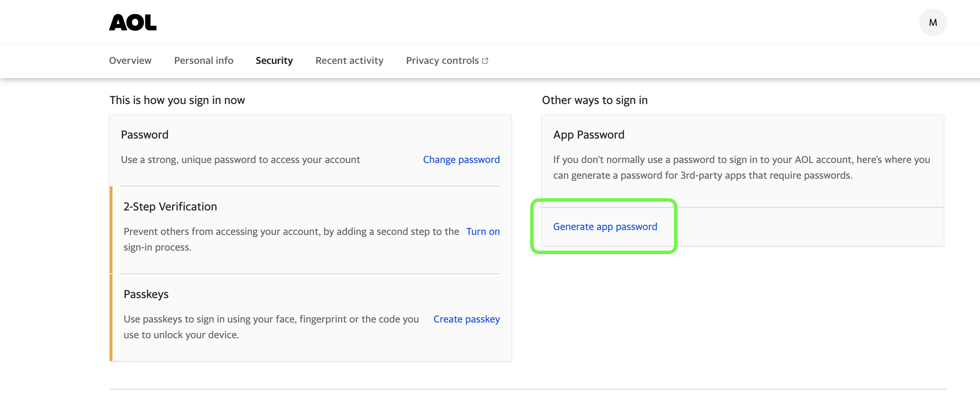Viewport: 980px width, 407px height.
Task: Click Generate app password
Action: (x=605, y=227)
